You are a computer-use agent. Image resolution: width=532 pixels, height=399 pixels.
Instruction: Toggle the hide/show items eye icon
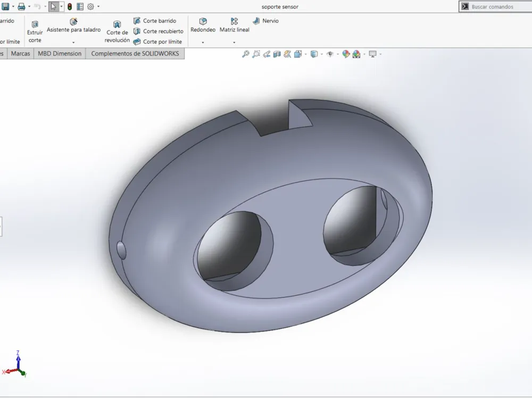coord(330,54)
